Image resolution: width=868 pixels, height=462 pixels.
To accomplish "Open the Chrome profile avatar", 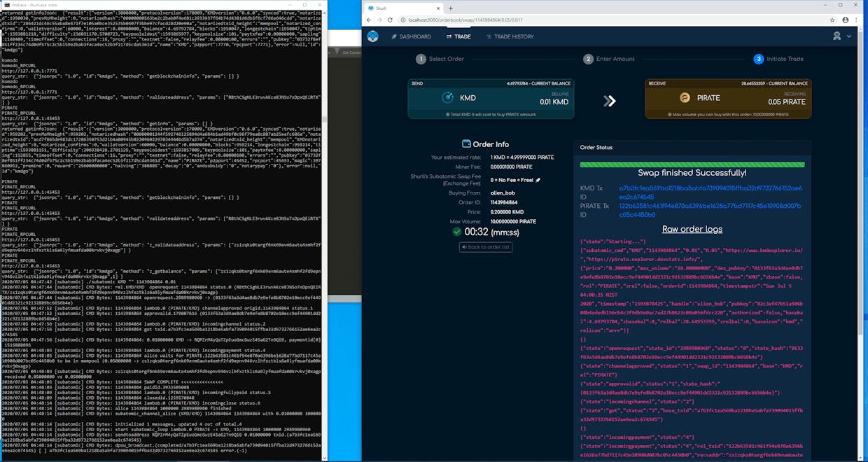I will point(846,20).
